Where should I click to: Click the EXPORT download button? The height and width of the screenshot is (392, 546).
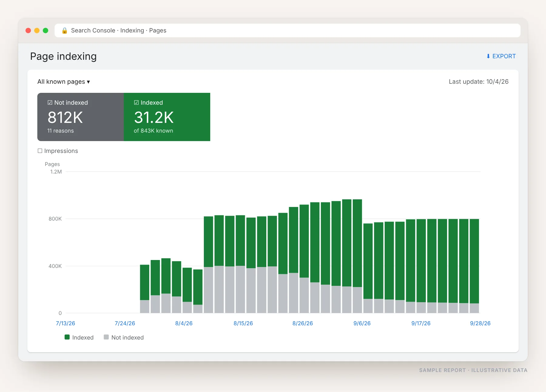click(501, 56)
